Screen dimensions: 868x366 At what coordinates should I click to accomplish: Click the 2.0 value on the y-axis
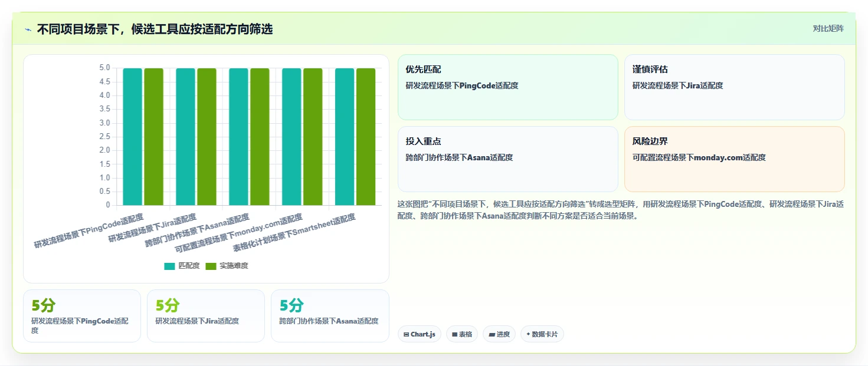[x=104, y=150]
